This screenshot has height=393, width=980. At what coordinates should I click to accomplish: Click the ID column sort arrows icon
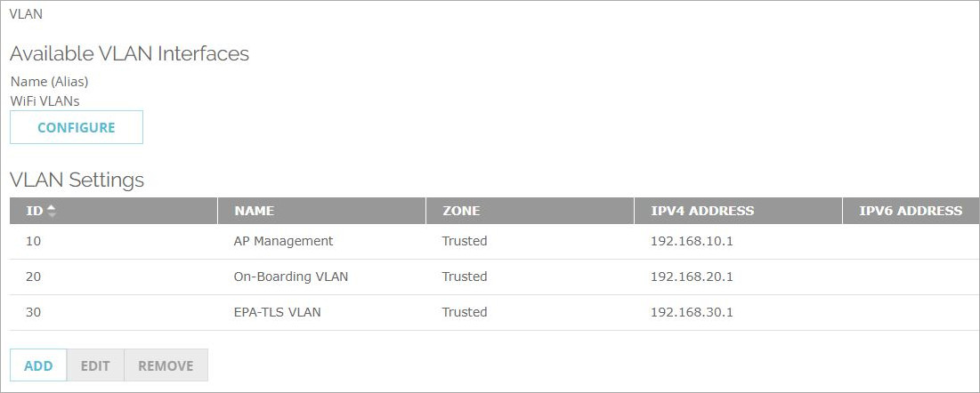pos(52,211)
